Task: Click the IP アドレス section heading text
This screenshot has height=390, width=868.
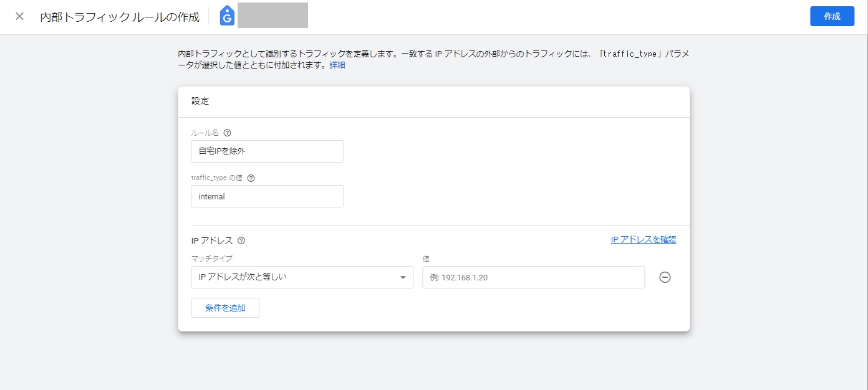Action: [212, 240]
